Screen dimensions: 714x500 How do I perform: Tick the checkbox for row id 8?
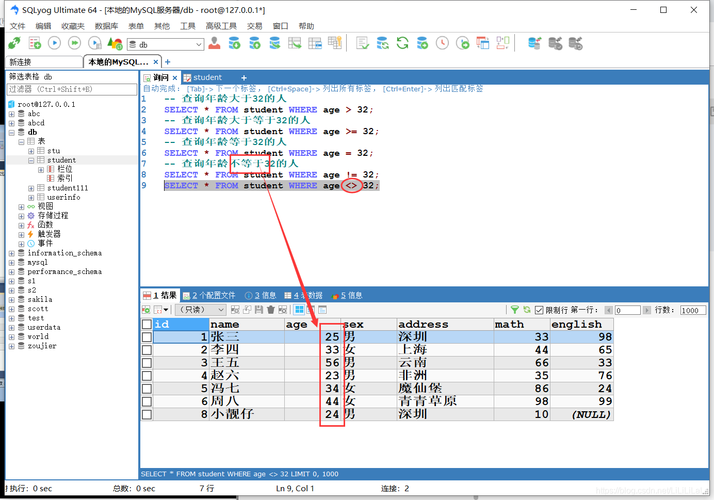point(147,413)
